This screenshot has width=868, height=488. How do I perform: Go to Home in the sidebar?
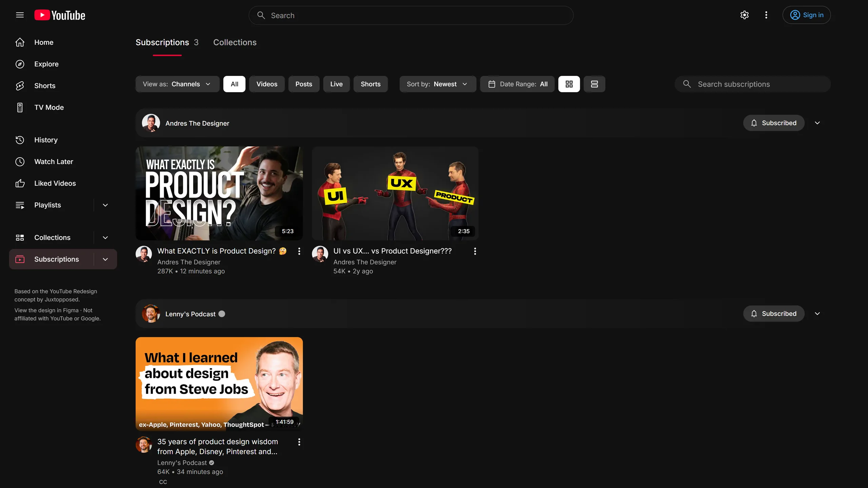coord(63,42)
